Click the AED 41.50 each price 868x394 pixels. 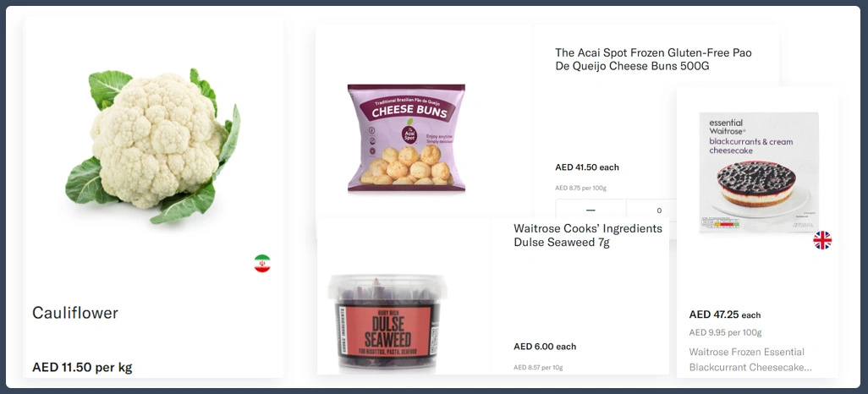[x=587, y=167]
